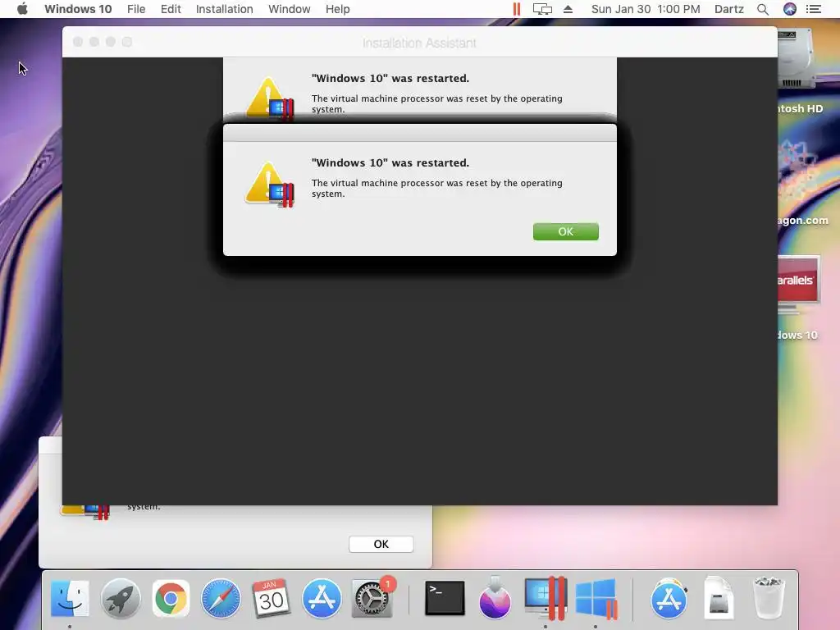Open Safari compass icon in Dock
Viewport: 840px width, 630px height.
(221, 598)
